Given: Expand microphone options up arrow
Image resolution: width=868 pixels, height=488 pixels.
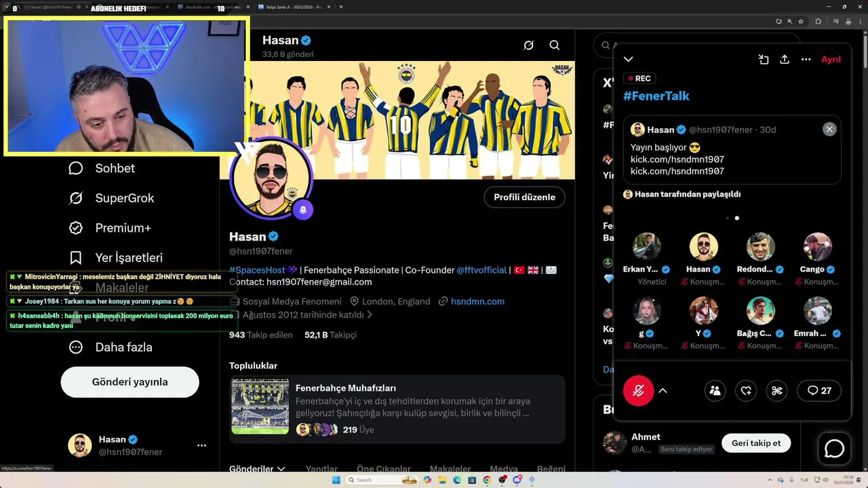Looking at the screenshot, I should 663,390.
